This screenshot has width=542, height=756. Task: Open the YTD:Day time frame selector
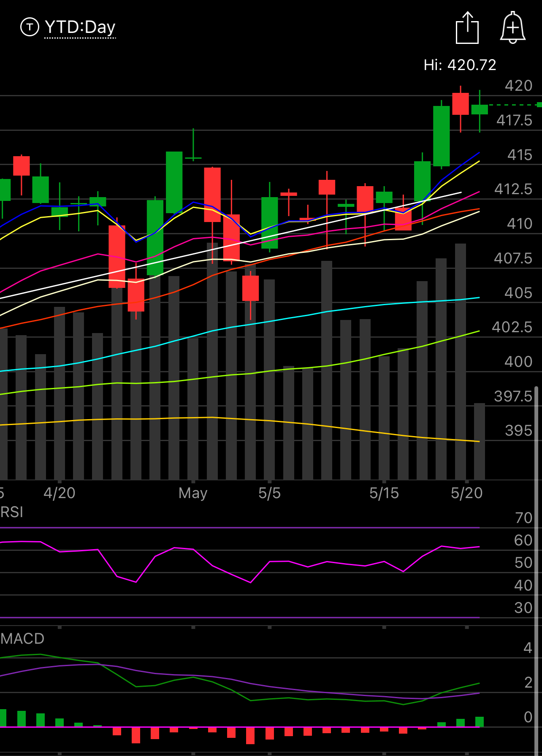(80, 27)
